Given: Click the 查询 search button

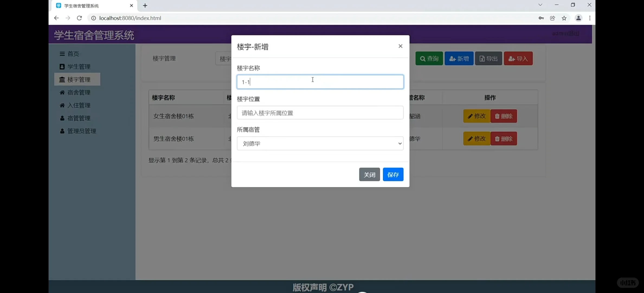Looking at the screenshot, I should click(x=429, y=58).
